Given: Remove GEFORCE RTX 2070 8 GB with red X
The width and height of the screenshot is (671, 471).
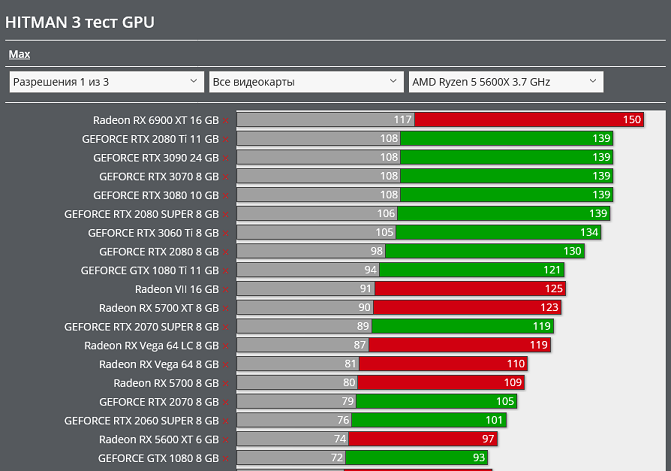Looking at the screenshot, I should point(226,403).
